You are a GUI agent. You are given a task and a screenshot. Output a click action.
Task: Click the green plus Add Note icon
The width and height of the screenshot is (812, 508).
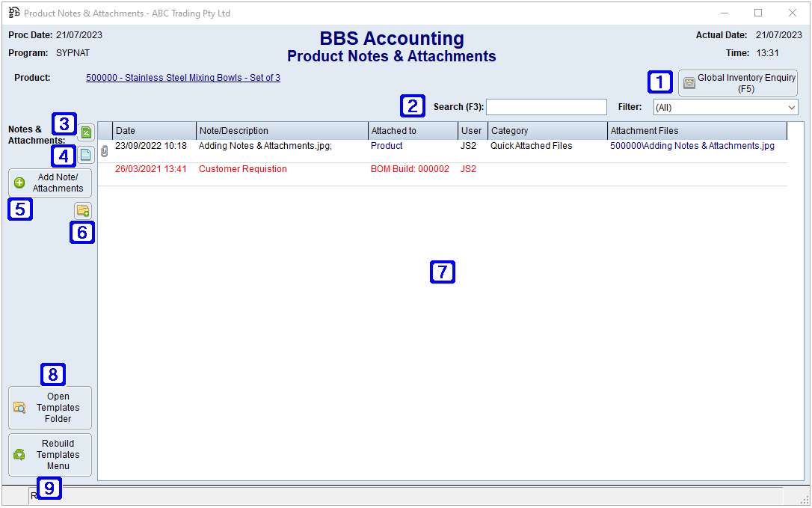click(19, 183)
